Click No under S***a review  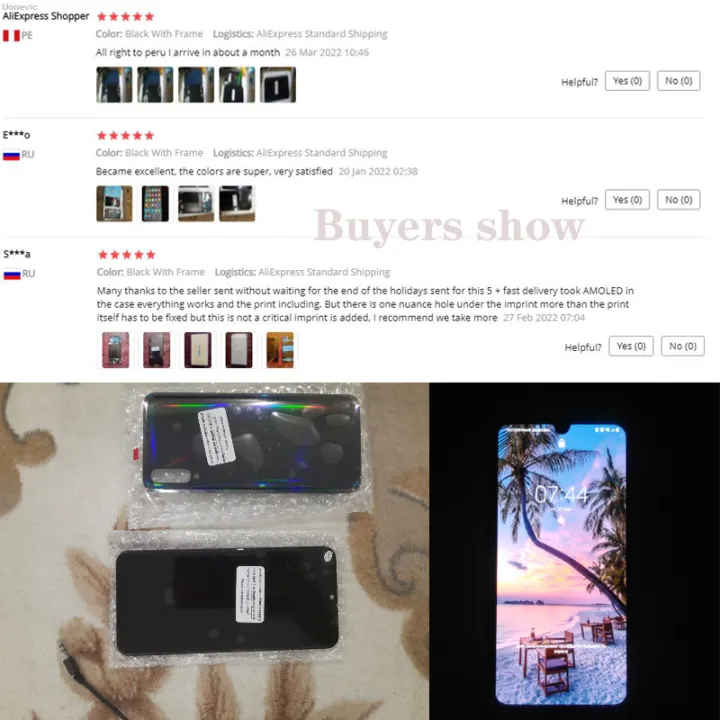point(682,346)
